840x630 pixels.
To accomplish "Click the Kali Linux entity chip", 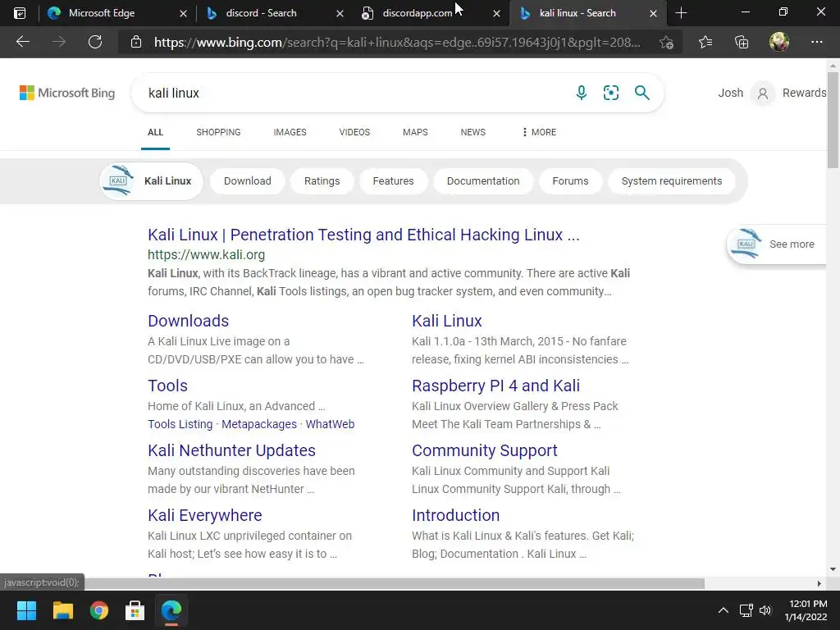I will pos(152,181).
